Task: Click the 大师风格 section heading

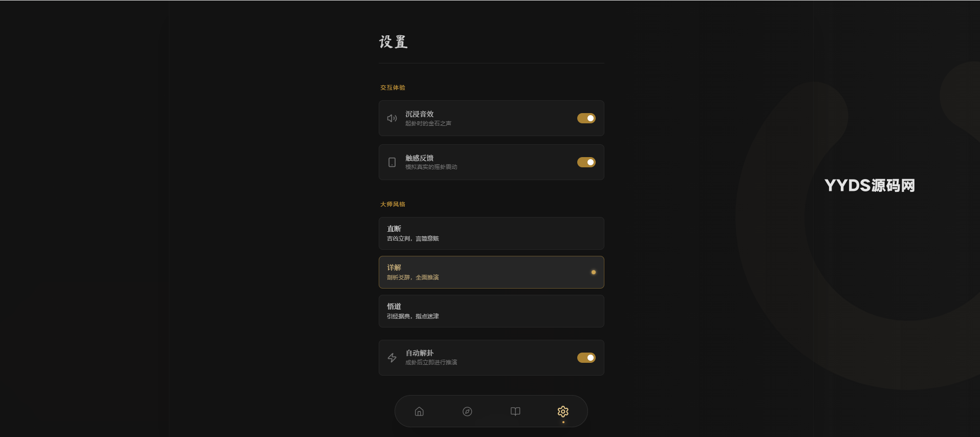Action: 393,204
